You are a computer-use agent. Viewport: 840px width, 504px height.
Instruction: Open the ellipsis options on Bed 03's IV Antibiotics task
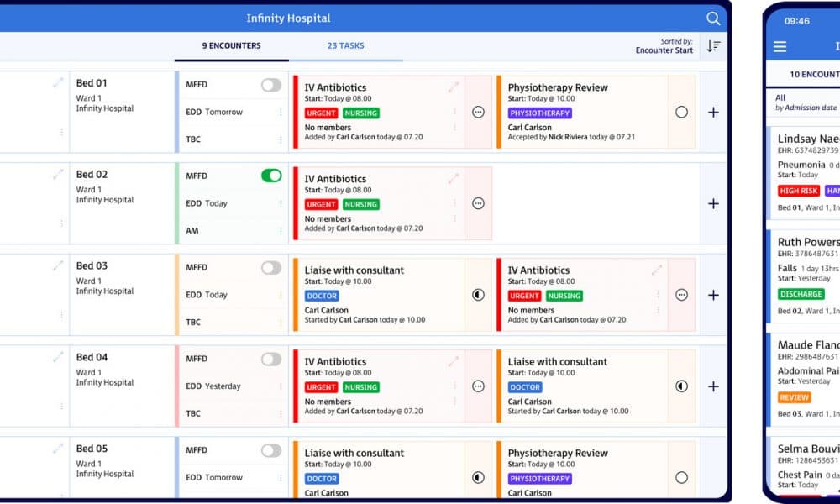[681, 295]
